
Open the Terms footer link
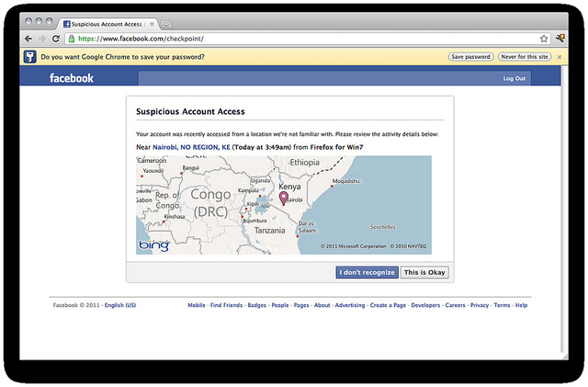(x=502, y=305)
